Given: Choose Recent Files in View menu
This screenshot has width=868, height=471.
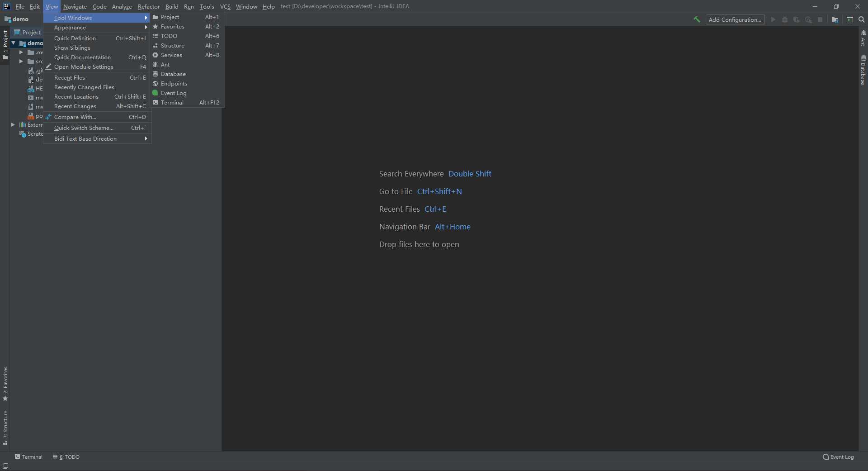Looking at the screenshot, I should coord(97,78).
